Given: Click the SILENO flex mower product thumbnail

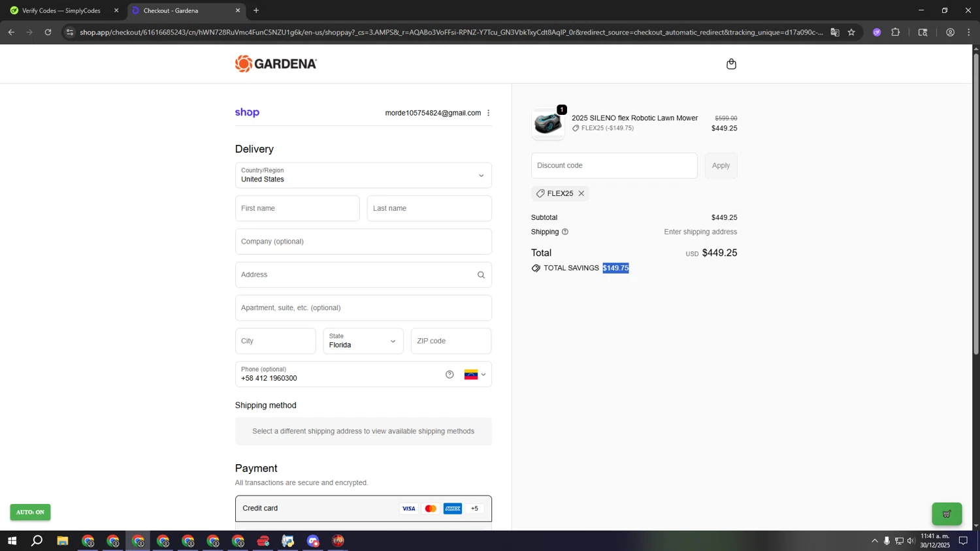Looking at the screenshot, I should pyautogui.click(x=547, y=123).
